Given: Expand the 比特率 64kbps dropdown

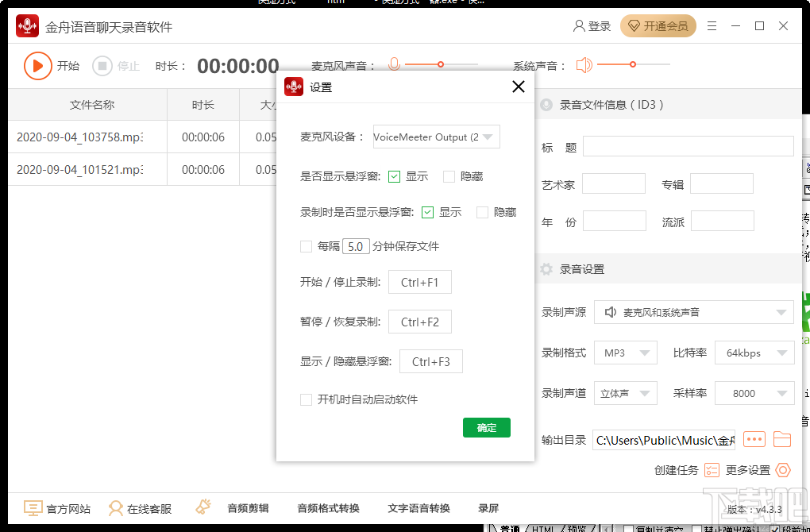Looking at the screenshot, I should pos(754,352).
